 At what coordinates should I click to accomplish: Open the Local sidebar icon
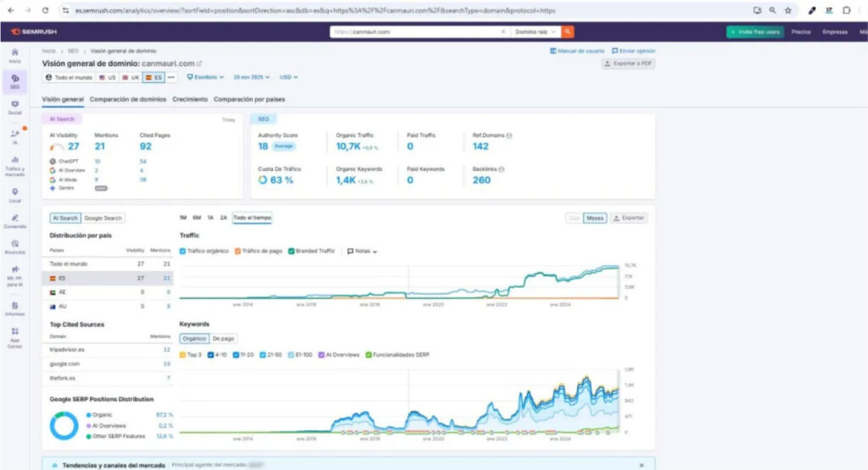15,194
